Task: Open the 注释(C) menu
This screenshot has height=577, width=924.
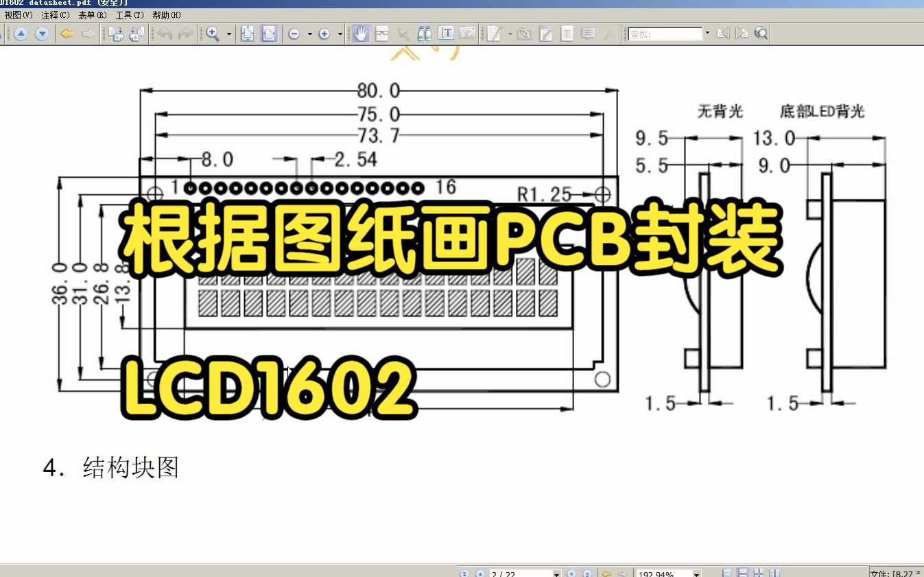Action: 56,14
